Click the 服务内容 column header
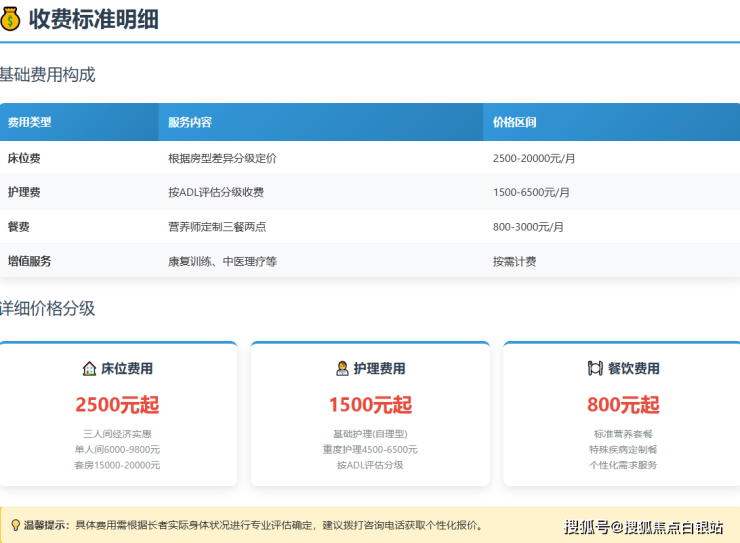The height and width of the screenshot is (543, 740). tap(190, 122)
